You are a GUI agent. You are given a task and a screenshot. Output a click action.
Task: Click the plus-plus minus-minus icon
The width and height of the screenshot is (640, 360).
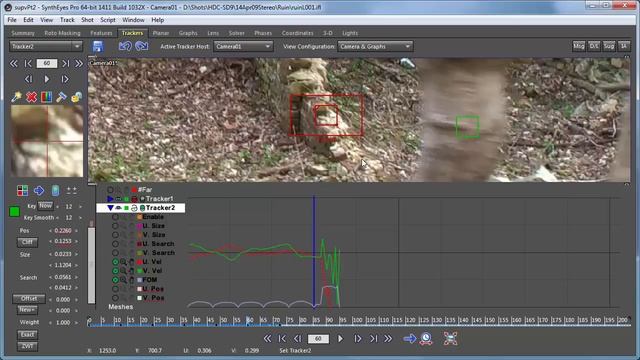[x=71, y=190]
